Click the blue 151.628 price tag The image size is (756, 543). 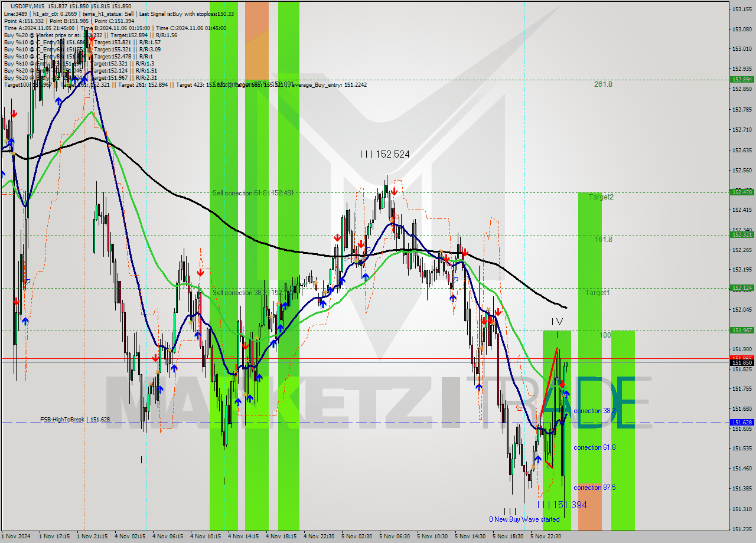[x=742, y=423]
